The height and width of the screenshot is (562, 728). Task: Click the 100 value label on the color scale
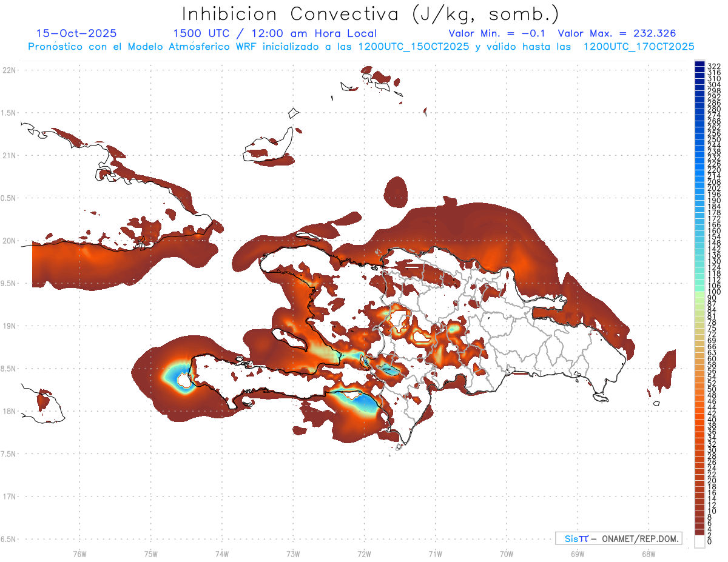point(713,292)
